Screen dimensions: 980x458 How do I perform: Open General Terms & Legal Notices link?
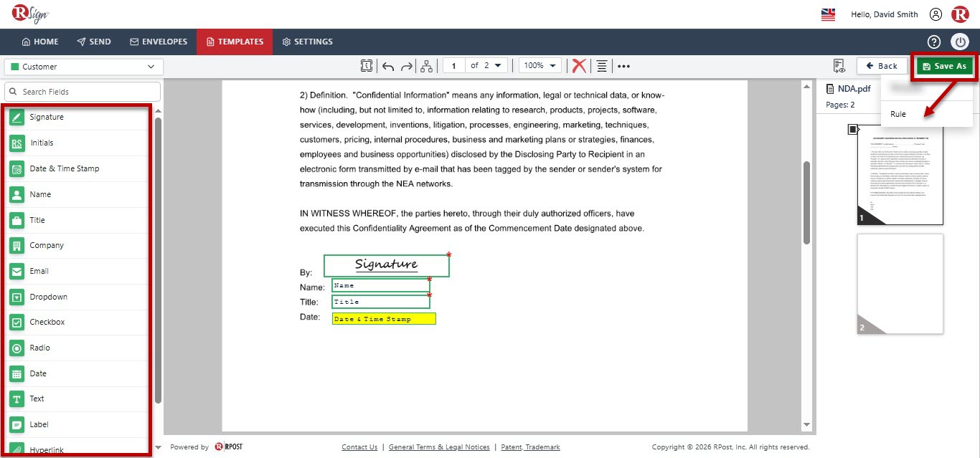[439, 447]
